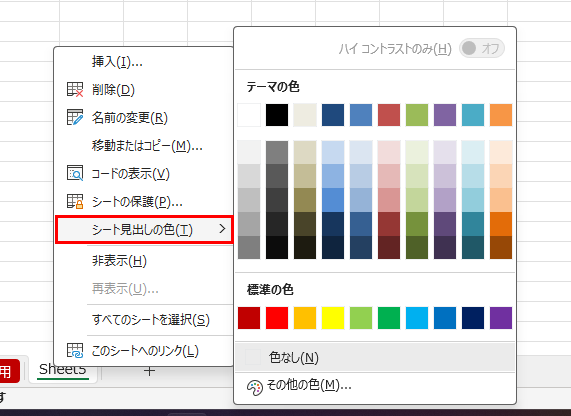571x416 pixels.
Task: Open シート見出しの色(T) menu item
Action: tap(144, 229)
